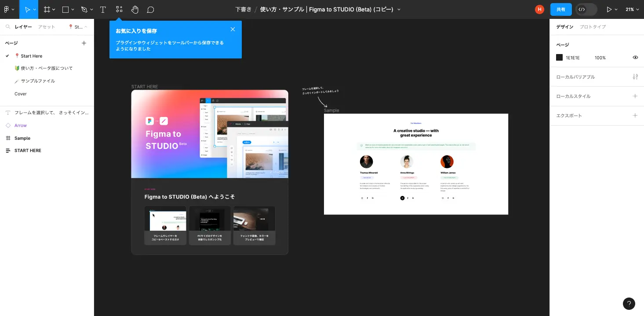The image size is (644, 316).
Task: Select the Comment tool
Action: [x=150, y=9]
